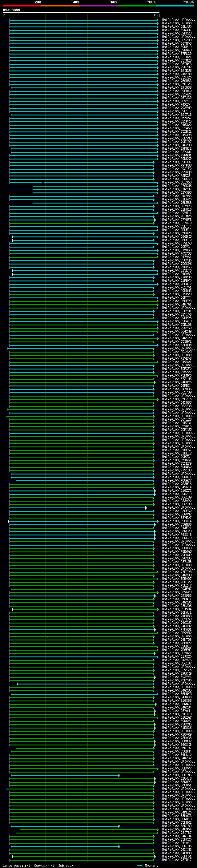Select label UniRef100_Q86DX5
The width and height of the screenshot is (197, 868).
pyautogui.click(x=177, y=236)
